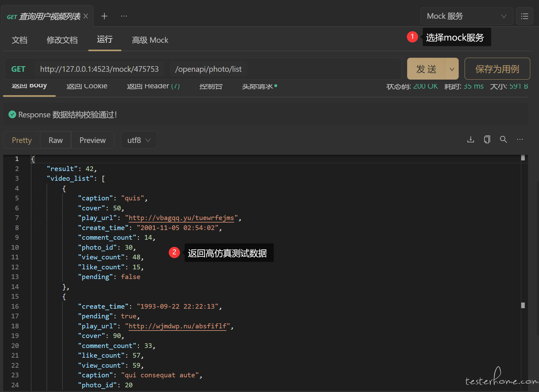Image resolution: width=539 pixels, height=392 pixels.
Task: Click line number 15 in gutter
Action: [15, 296]
